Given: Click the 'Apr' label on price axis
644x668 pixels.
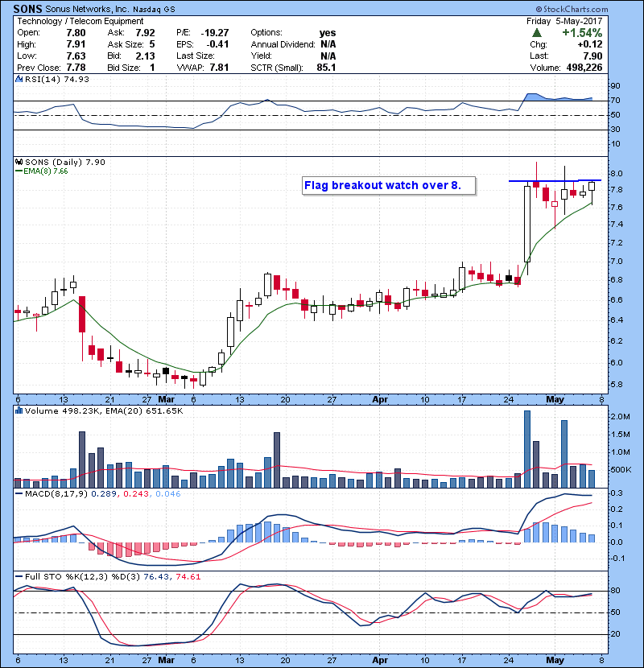Looking at the screenshot, I should pos(380,400).
